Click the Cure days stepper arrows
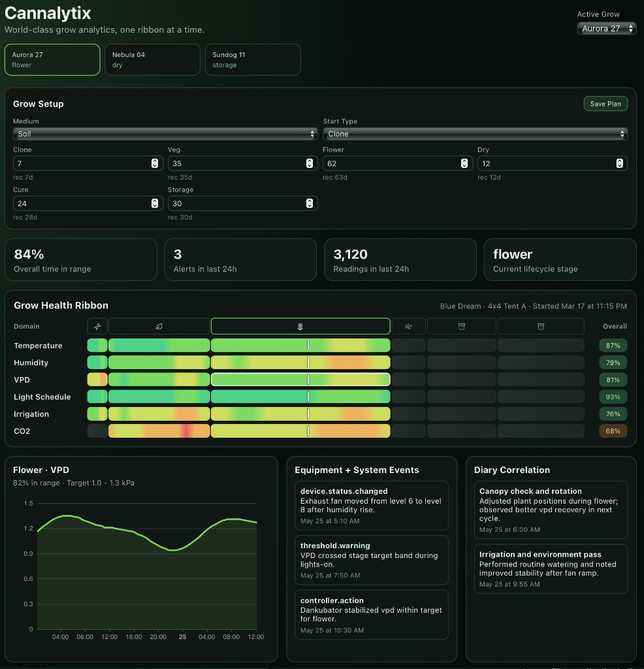Image resolution: width=644 pixels, height=669 pixels. pos(155,204)
